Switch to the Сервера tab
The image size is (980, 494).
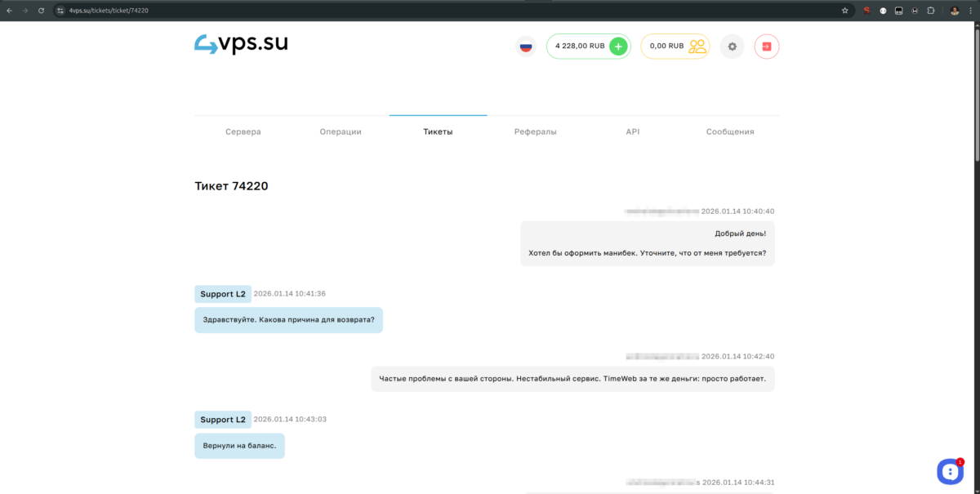click(243, 131)
